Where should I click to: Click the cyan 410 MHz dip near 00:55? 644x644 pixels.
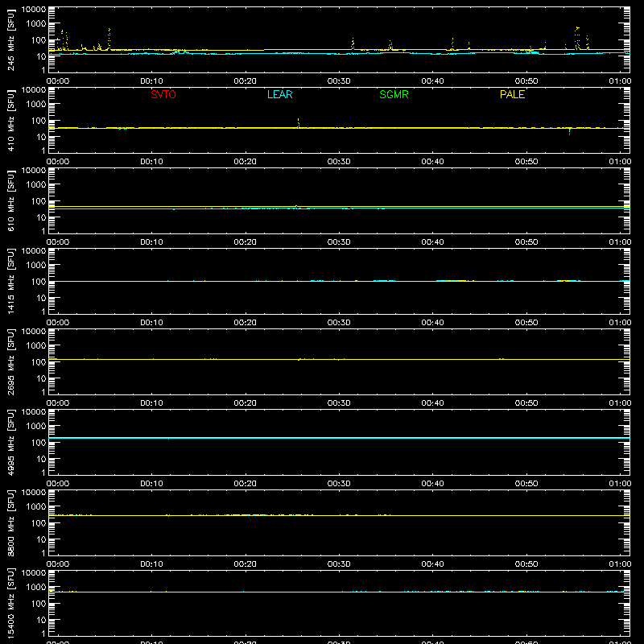569,132
